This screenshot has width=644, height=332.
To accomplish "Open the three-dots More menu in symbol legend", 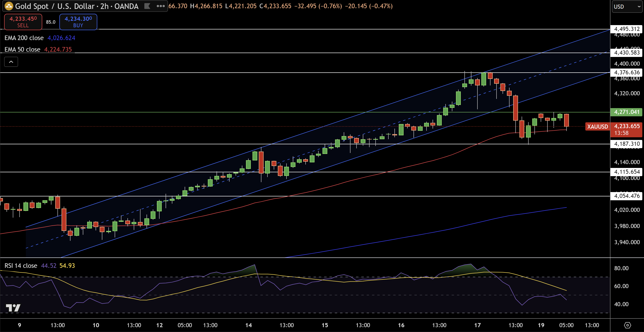I will (161, 6).
